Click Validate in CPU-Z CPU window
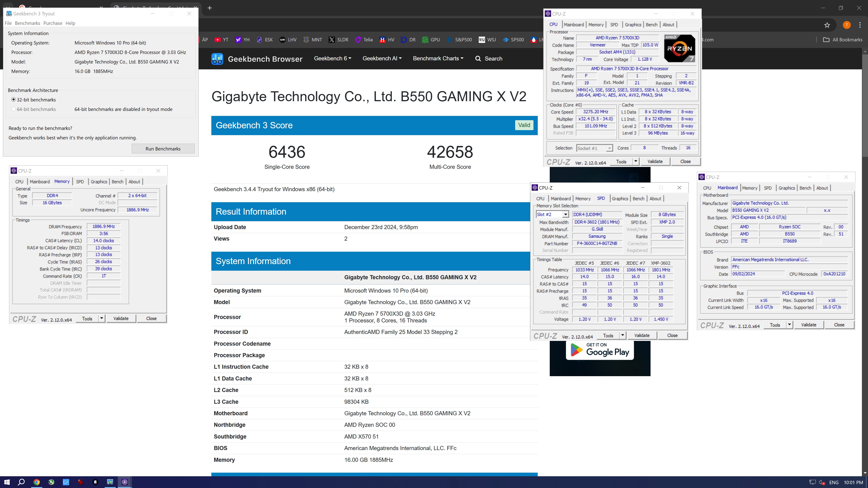This screenshot has height=488, width=868. click(655, 161)
